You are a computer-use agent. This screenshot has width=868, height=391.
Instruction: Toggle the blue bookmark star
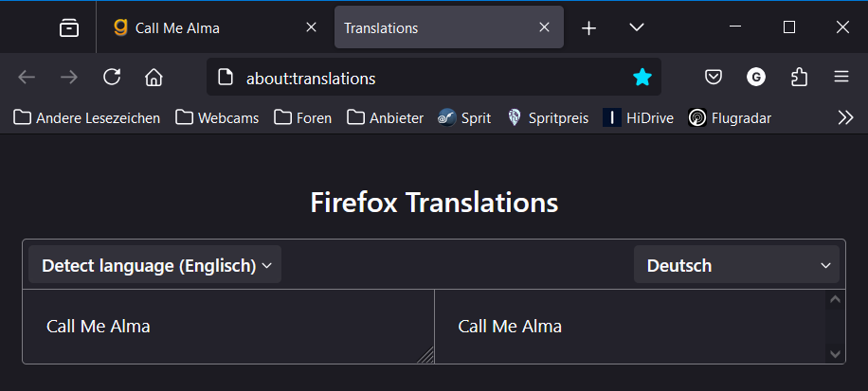click(x=642, y=78)
